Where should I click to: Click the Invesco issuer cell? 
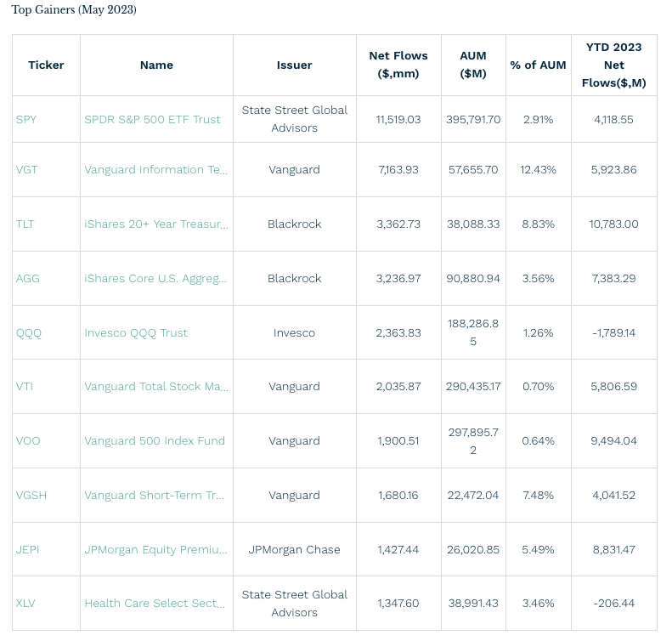pyautogui.click(x=295, y=333)
